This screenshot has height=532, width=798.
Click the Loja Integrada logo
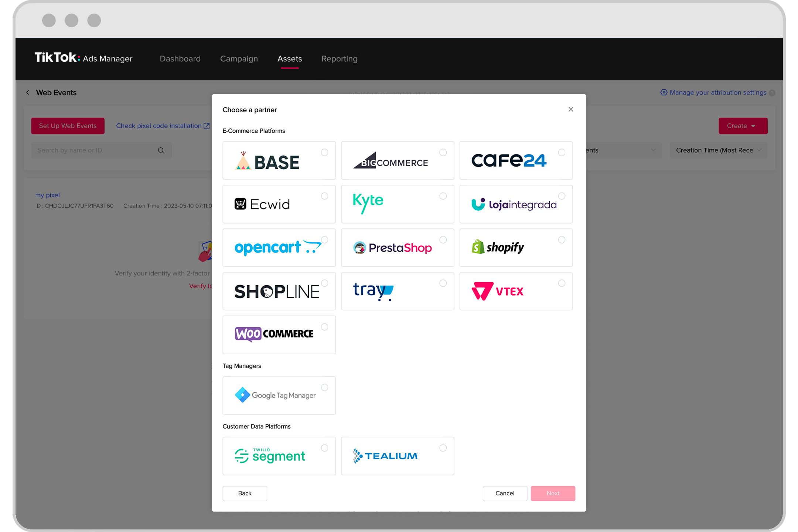[514, 204]
